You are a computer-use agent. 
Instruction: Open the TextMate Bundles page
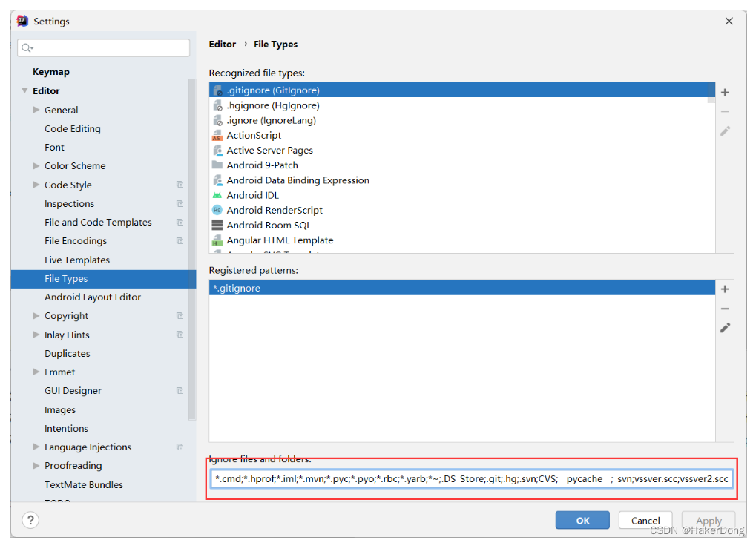point(84,484)
